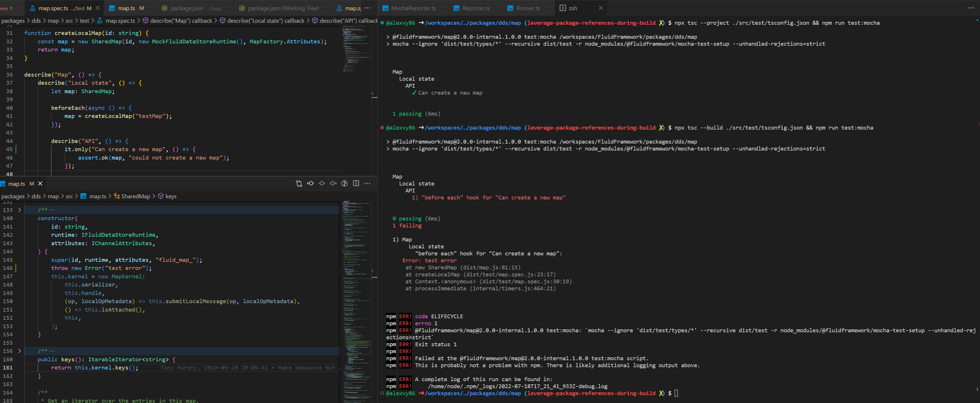Click the Open Changes compare icon

pyautogui.click(x=299, y=184)
